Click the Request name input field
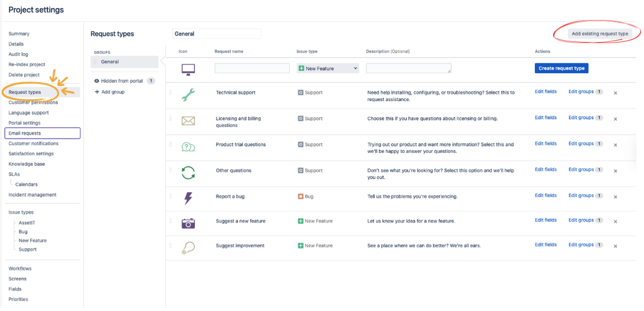This screenshot has height=311, width=644. coord(252,68)
